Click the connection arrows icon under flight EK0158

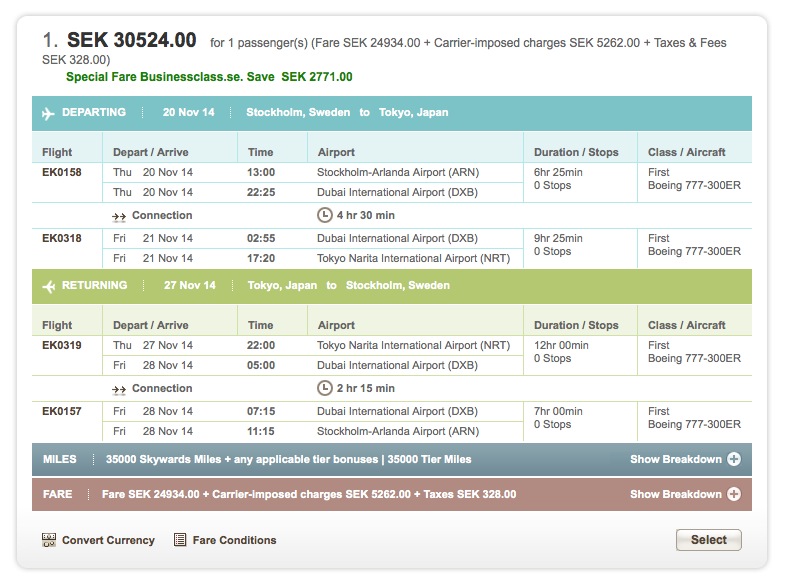click(x=119, y=216)
